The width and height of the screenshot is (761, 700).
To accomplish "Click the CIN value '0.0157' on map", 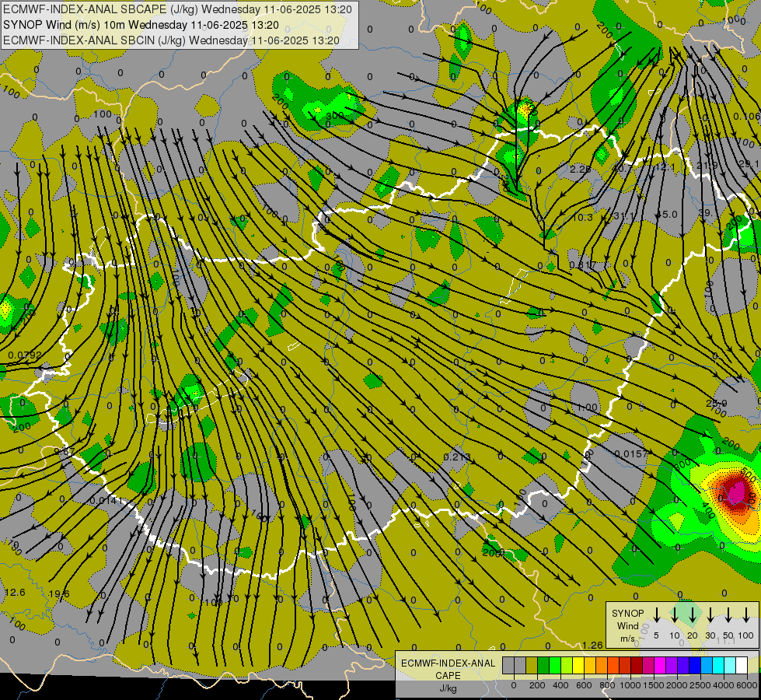I will [x=631, y=453].
